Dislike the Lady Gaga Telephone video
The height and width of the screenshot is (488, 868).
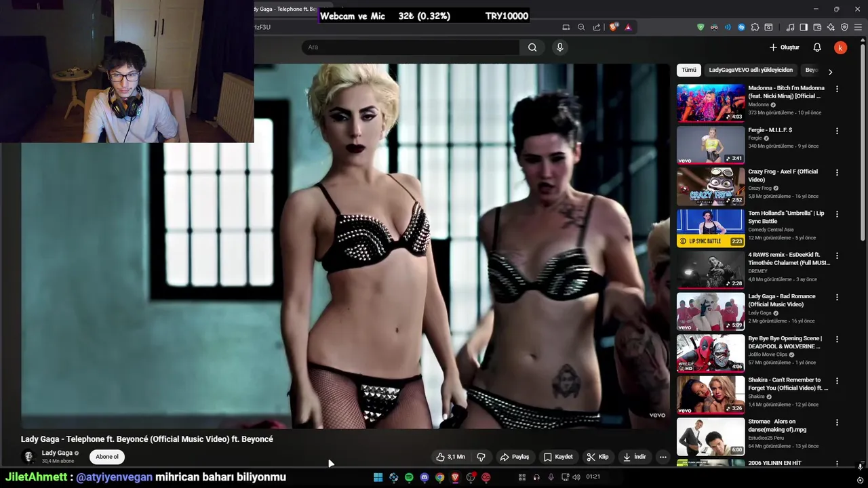(x=481, y=457)
